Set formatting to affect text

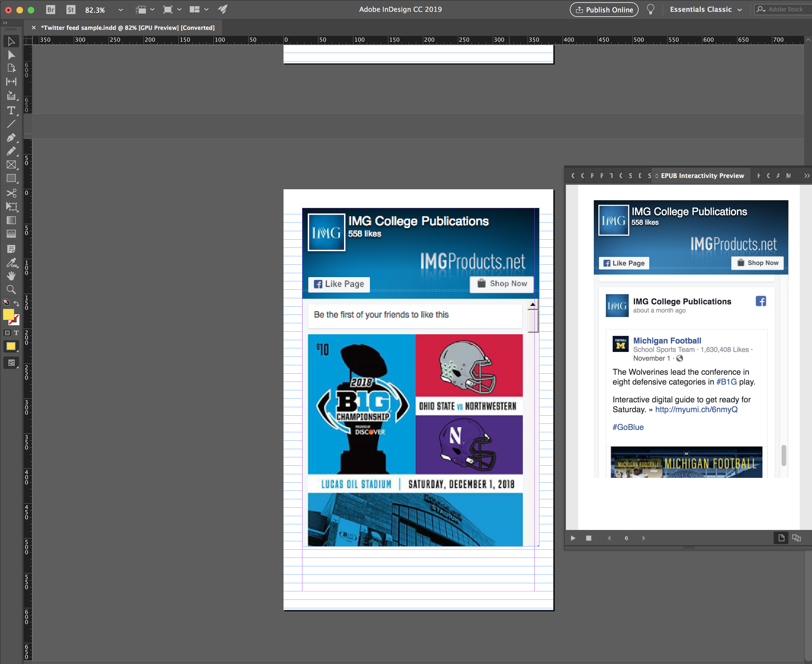tap(16, 333)
